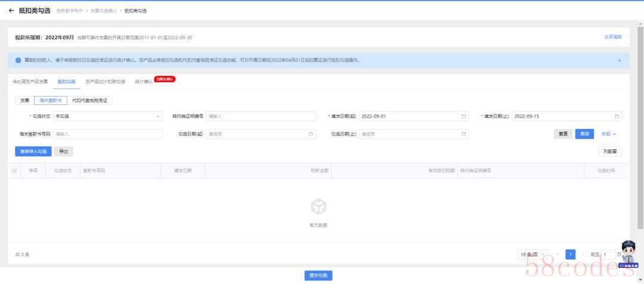Screen dimensions: 644x284
Task: Open calendar icon for 填发日期(止)
Action: pos(617,116)
